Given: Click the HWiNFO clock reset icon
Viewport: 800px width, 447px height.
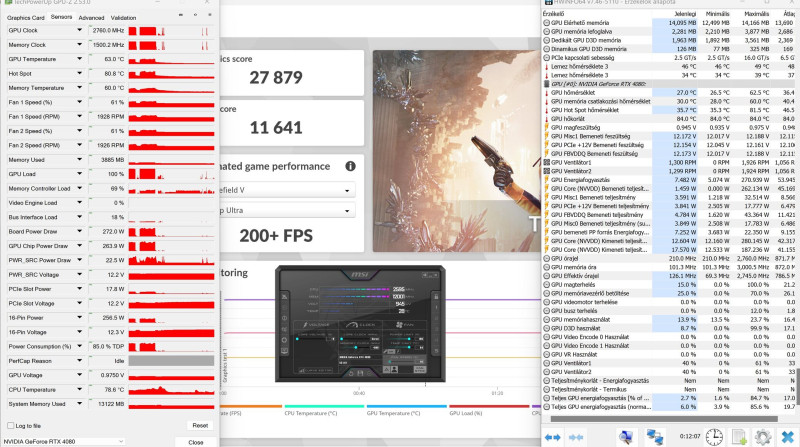Looking at the screenshot, I should pos(714,437).
